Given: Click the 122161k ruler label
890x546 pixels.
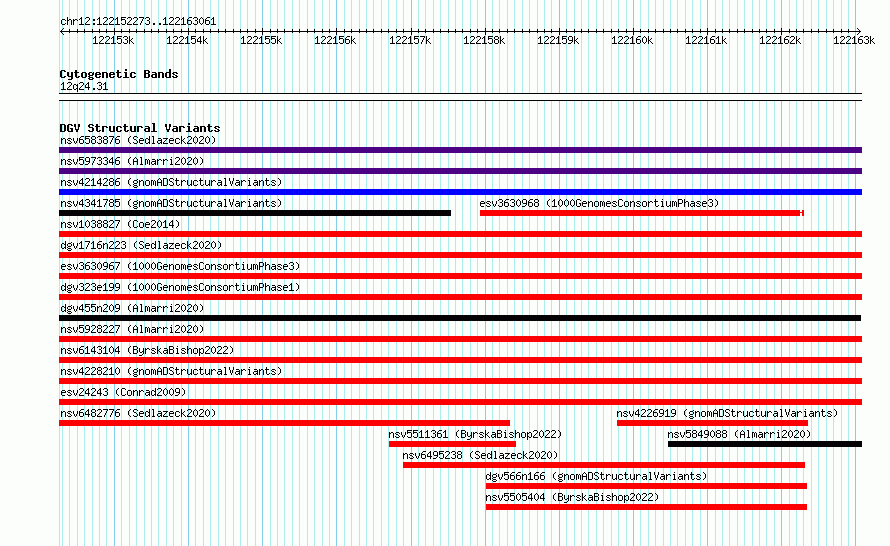Looking at the screenshot, I should point(706,40).
